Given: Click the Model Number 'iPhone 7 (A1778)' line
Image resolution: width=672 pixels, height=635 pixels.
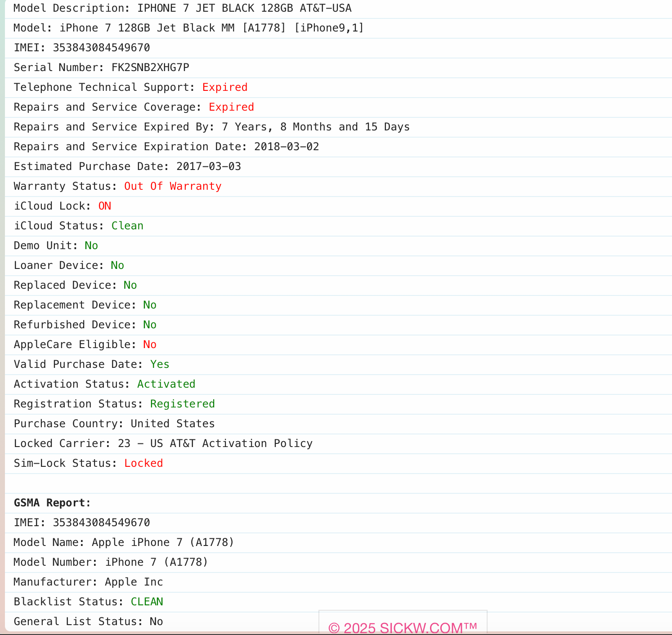Looking at the screenshot, I should click(x=111, y=562).
